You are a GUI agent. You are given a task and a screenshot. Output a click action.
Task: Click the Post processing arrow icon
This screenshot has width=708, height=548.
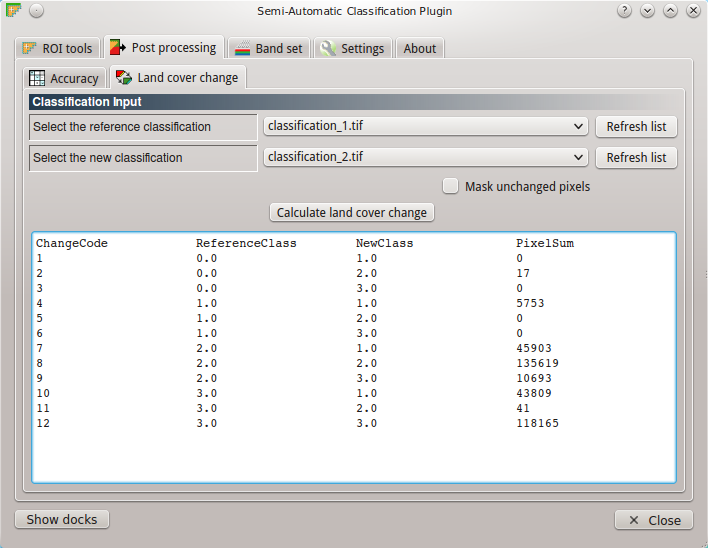(x=118, y=47)
